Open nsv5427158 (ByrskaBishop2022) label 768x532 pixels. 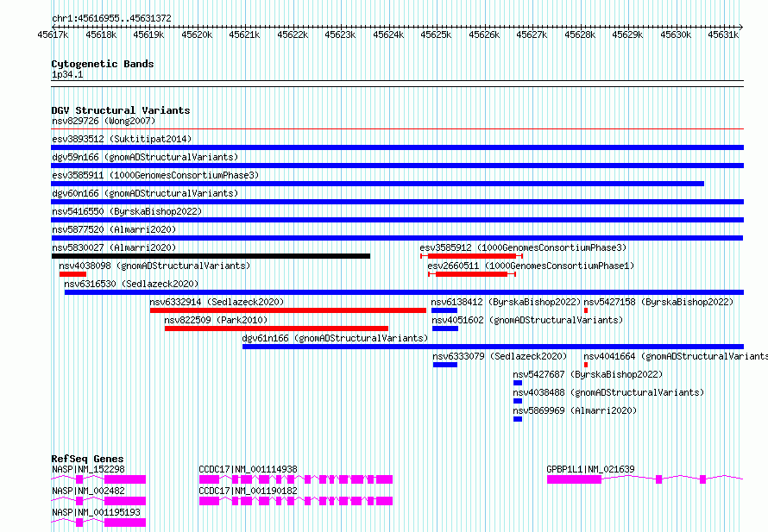[658, 302]
